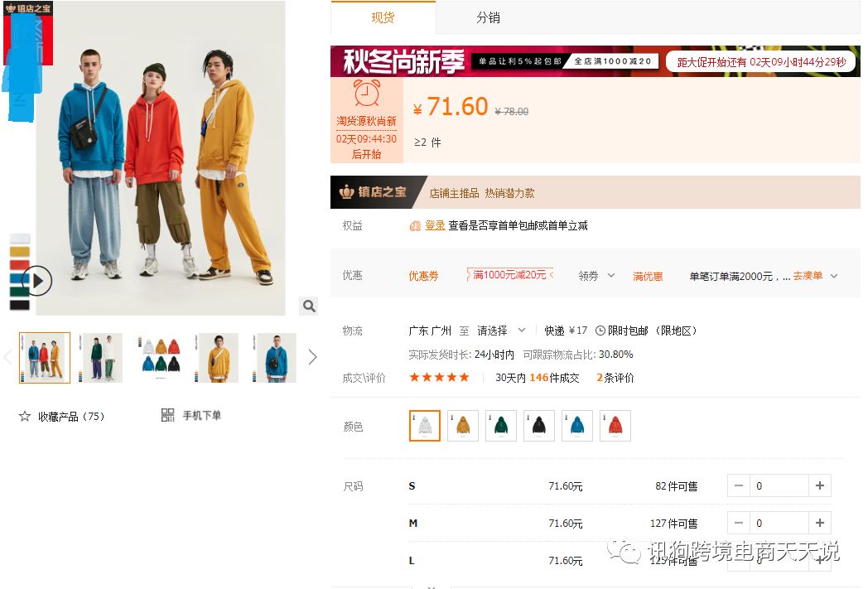
Task: Select the blue hoodie model thumbnail
Action: pos(275,358)
